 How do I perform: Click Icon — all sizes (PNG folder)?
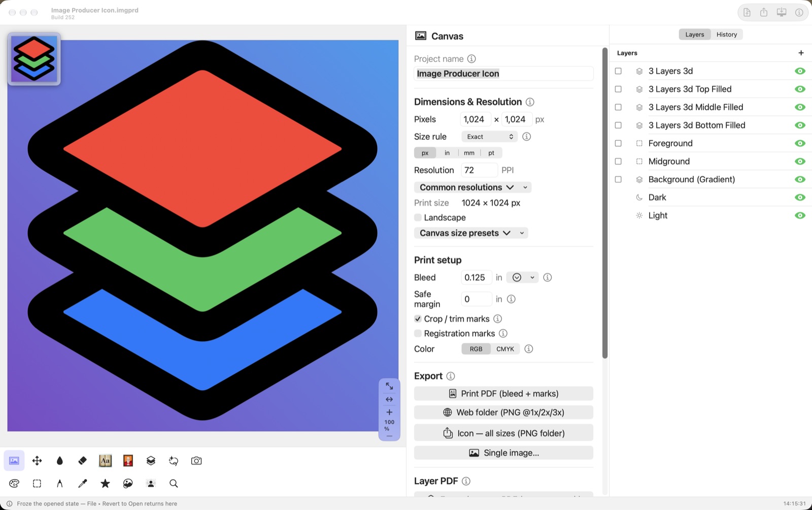click(503, 433)
